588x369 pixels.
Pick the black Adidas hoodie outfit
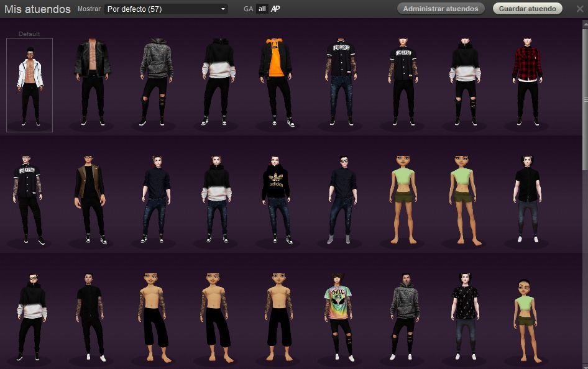point(277,198)
